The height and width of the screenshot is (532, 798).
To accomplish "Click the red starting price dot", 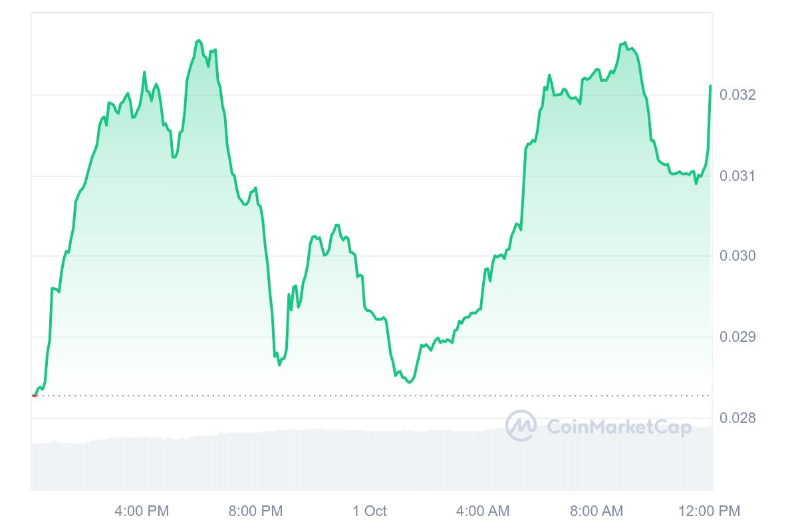I will tap(35, 396).
